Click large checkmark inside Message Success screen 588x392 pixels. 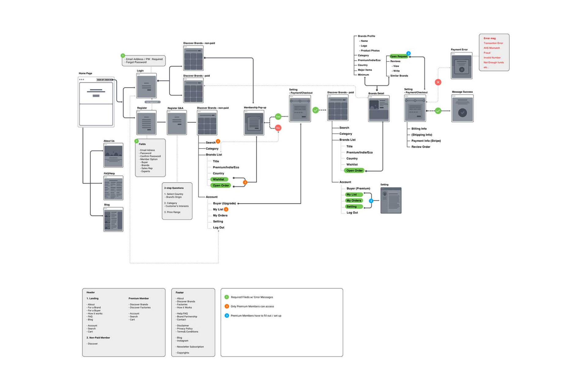(462, 112)
